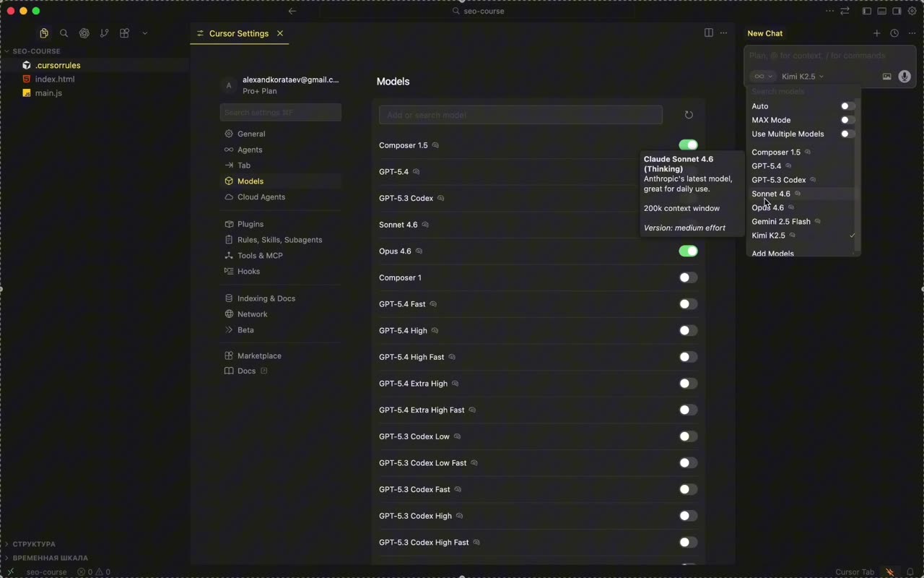Click the thinking badge beside Sonnet 4.6 in dropdown
Screen dimensions: 924x578
click(798, 194)
